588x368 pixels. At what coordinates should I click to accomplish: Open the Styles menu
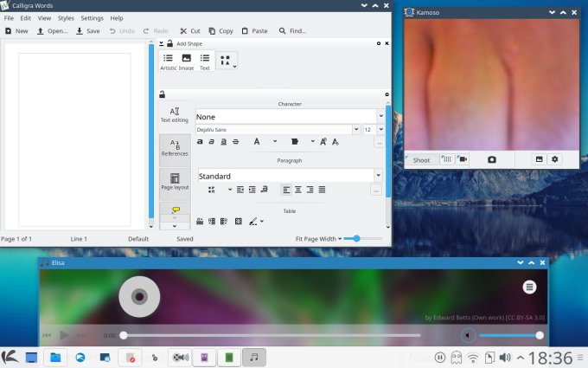coord(66,17)
